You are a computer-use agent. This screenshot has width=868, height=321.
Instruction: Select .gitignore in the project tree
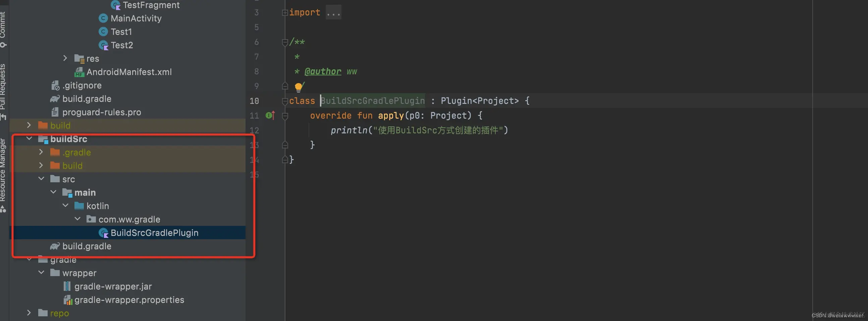82,85
